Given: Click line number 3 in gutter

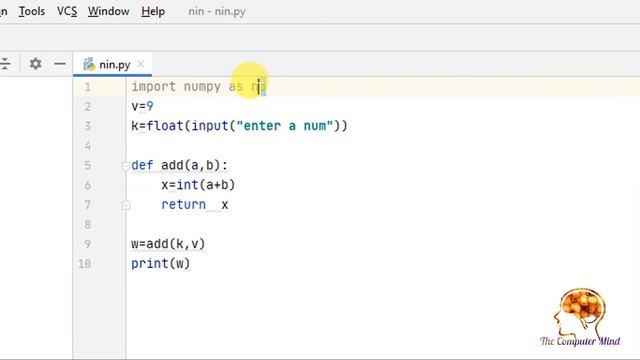Looking at the screenshot, I should click(x=87, y=126).
